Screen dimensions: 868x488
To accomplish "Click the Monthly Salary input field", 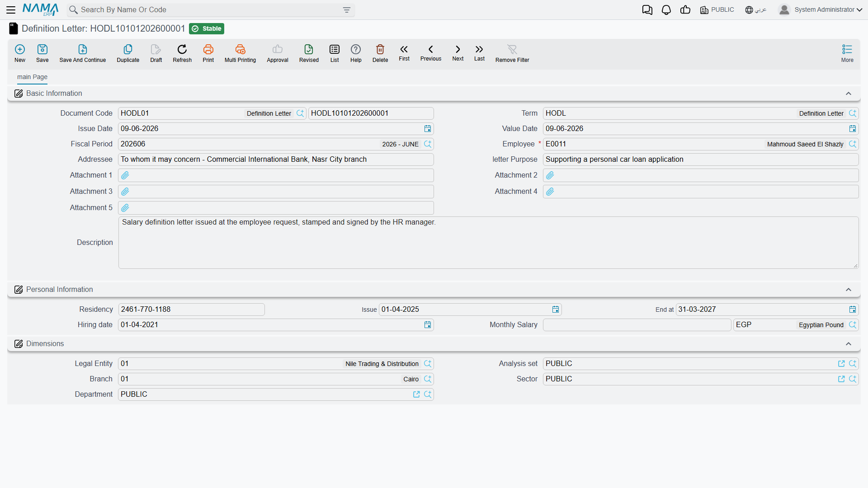I will (x=637, y=325).
